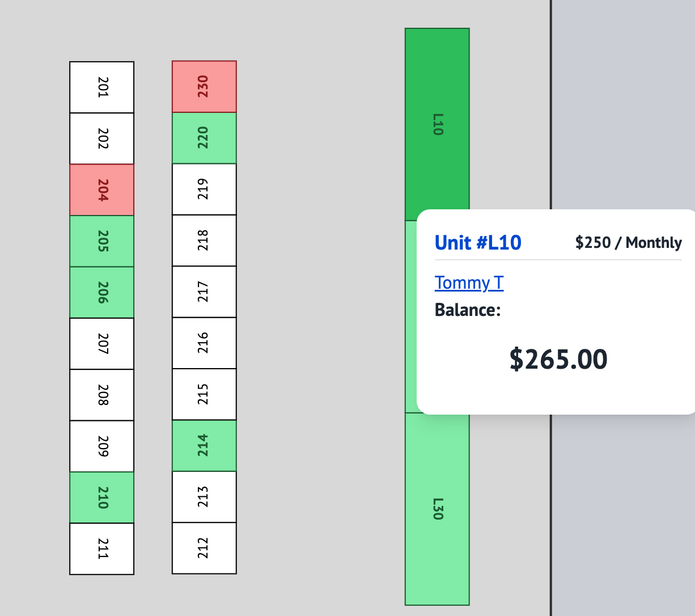Viewport: 695px width, 616px height.
Task: Select storage unit 201 on the map
Action: [x=102, y=87]
